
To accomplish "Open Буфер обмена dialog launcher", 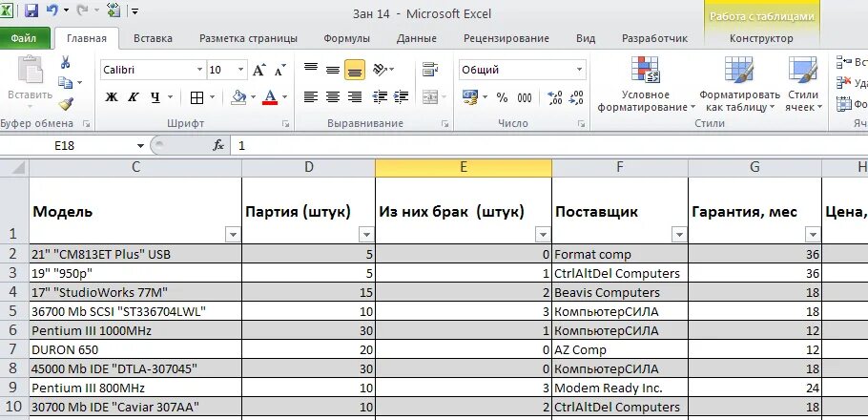I will click(86, 124).
